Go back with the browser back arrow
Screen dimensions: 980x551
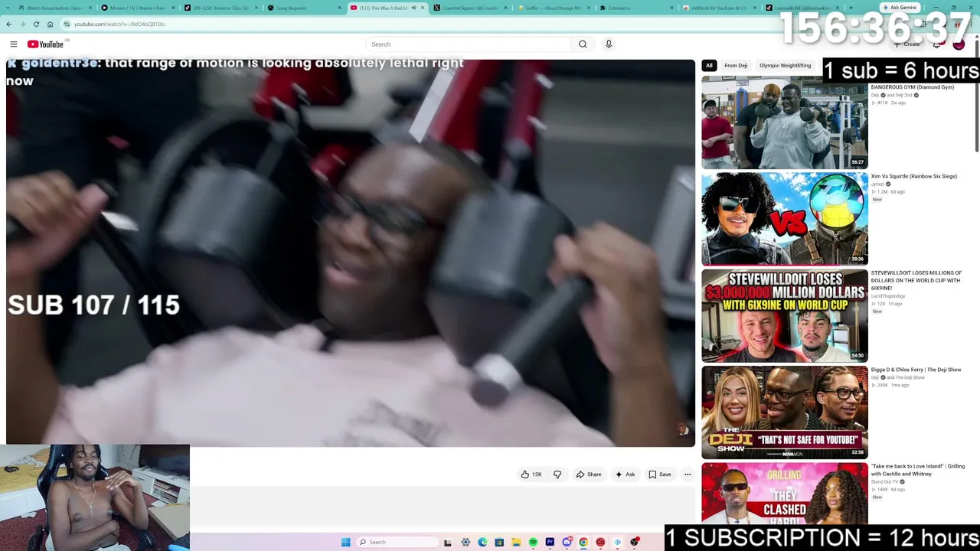click(x=9, y=24)
